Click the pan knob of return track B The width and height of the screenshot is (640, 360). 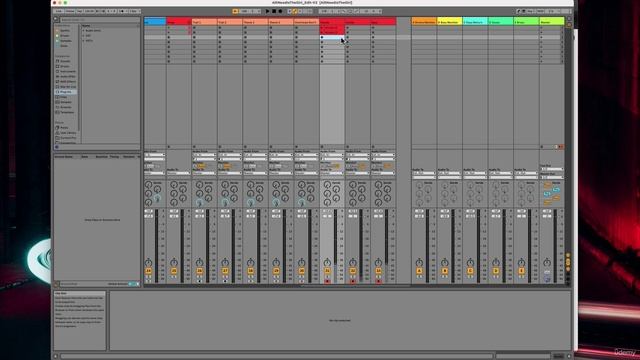click(445, 263)
